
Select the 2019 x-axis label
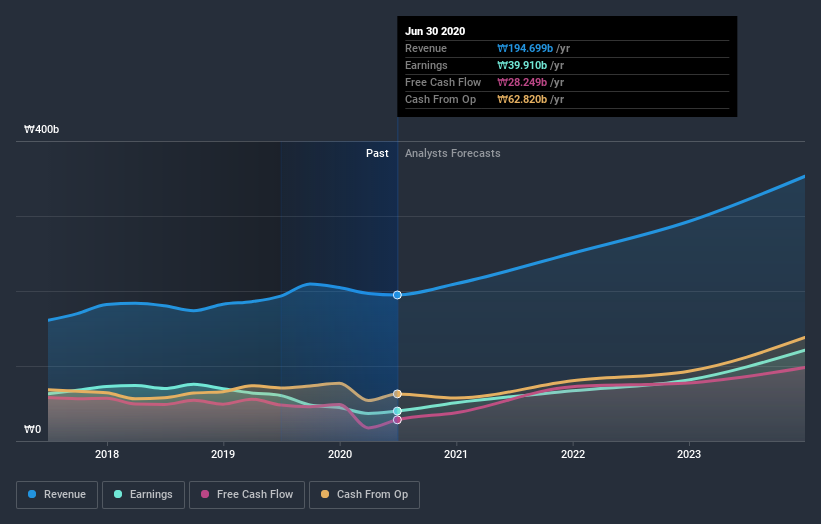[223, 454]
